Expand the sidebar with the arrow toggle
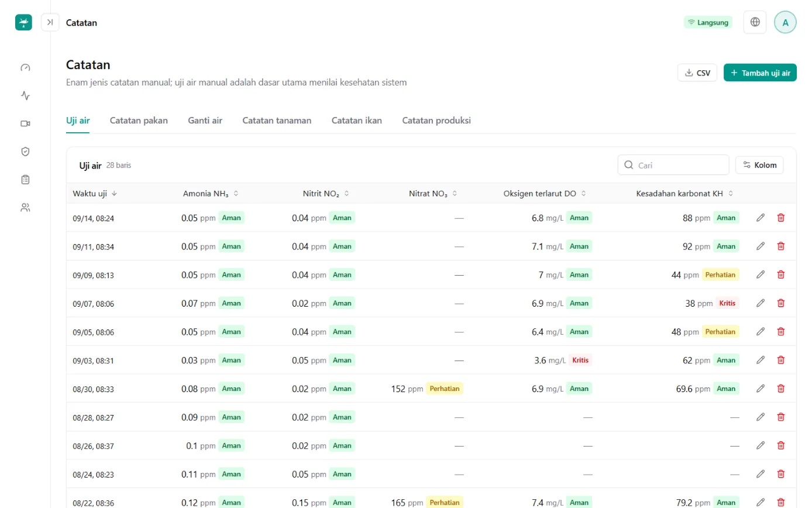This screenshot has width=812, height=508. 50,22
